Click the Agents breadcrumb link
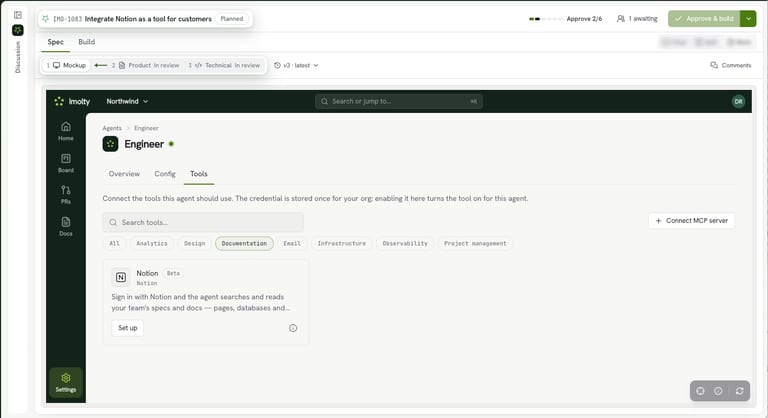 pyautogui.click(x=112, y=128)
